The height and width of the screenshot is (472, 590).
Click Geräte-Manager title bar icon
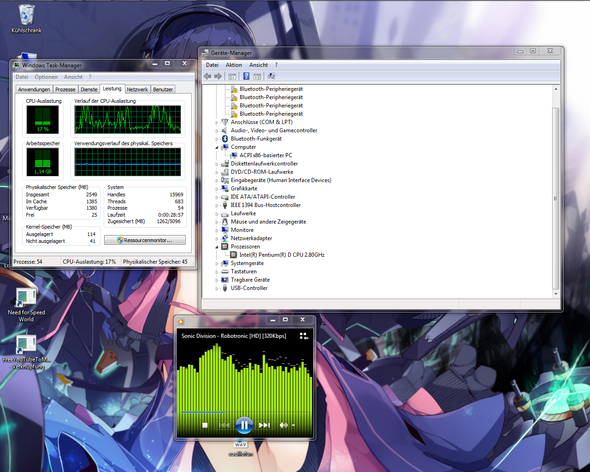click(205, 53)
